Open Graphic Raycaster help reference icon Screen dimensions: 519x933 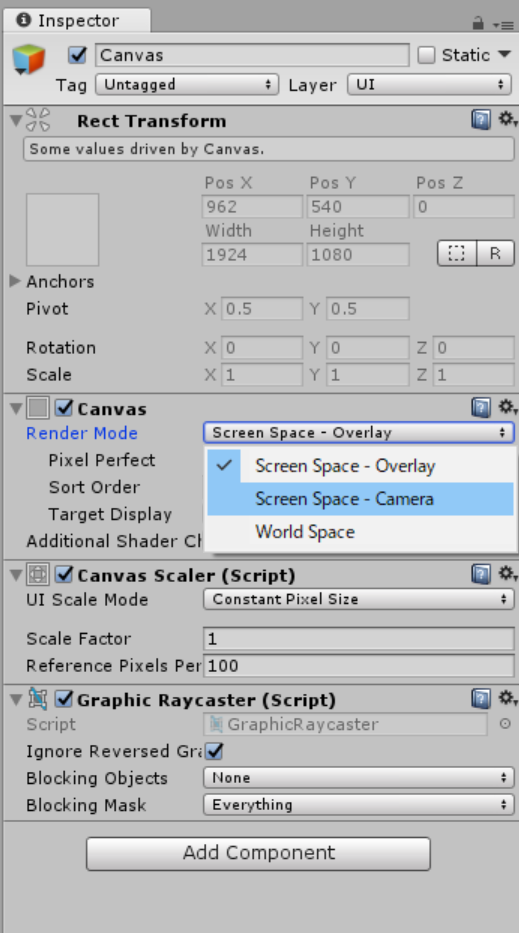tap(481, 699)
